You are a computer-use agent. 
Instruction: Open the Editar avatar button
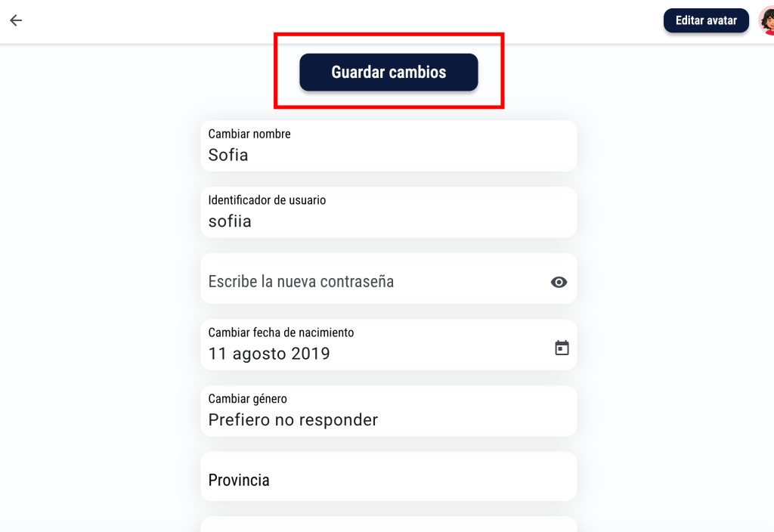point(706,20)
